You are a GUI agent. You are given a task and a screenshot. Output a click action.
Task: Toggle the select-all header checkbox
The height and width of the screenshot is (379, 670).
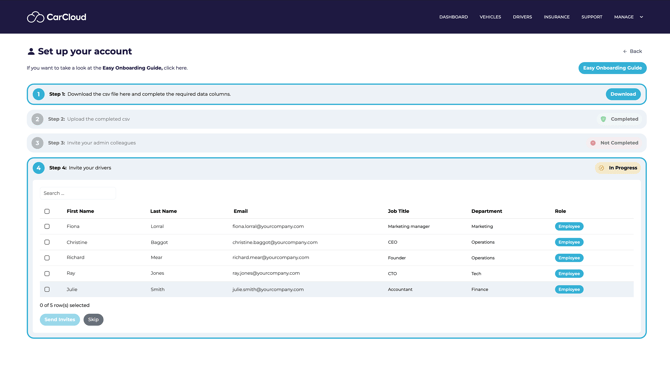pyautogui.click(x=47, y=211)
